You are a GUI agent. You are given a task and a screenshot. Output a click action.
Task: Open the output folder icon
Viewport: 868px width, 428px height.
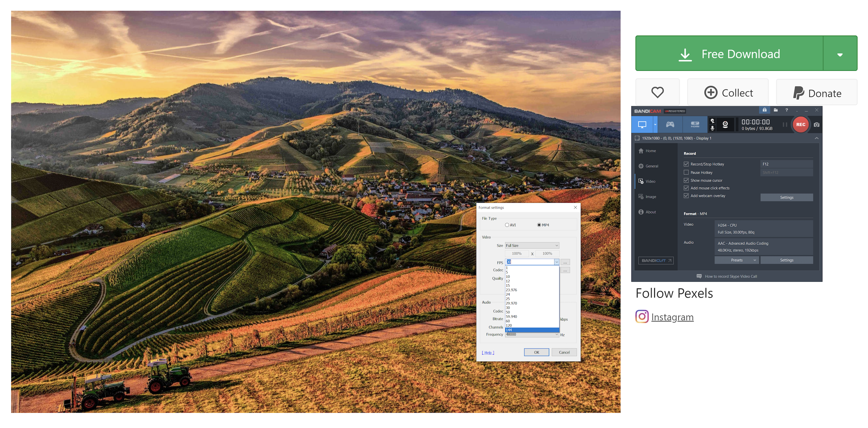pyautogui.click(x=775, y=110)
